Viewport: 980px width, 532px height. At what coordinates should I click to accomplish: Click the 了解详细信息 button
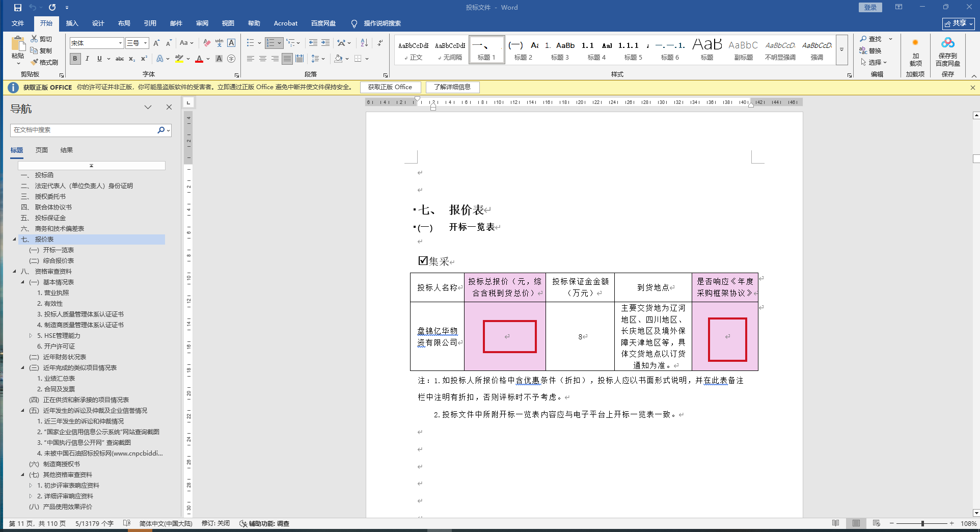click(452, 87)
